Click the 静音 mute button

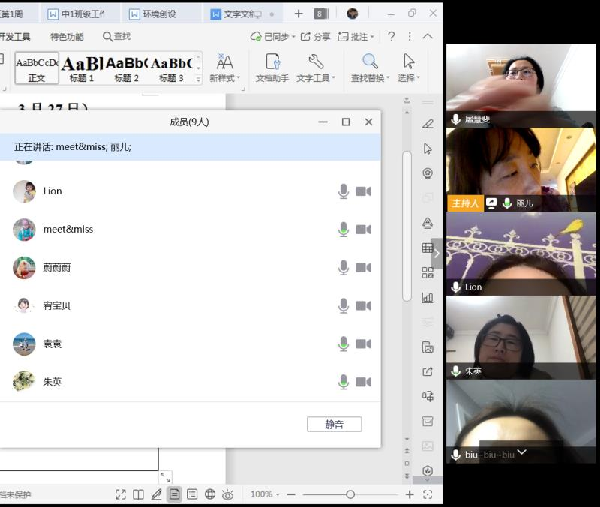334,424
